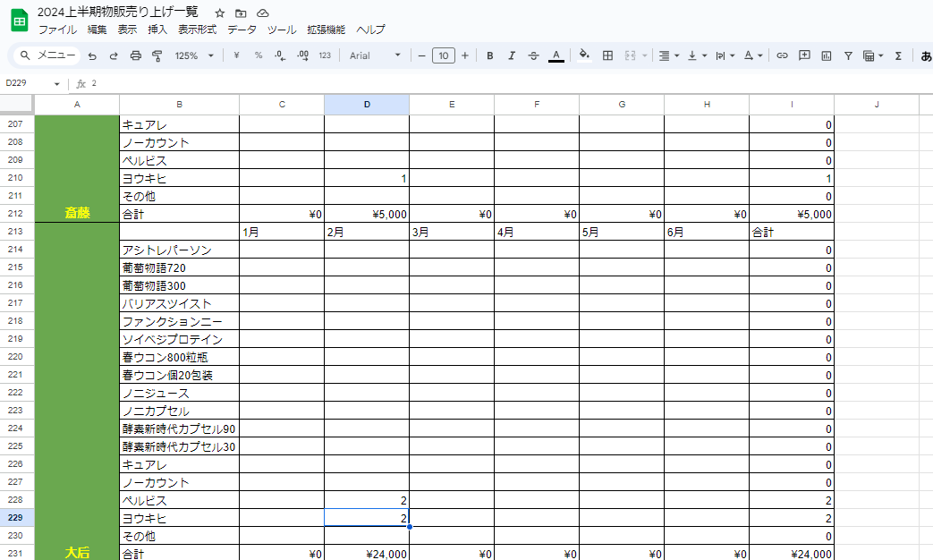Open the 表示形式 menu

click(197, 30)
